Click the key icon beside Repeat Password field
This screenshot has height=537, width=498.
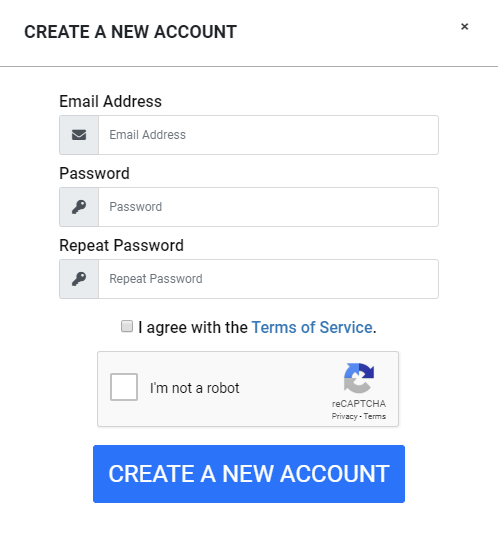point(79,279)
